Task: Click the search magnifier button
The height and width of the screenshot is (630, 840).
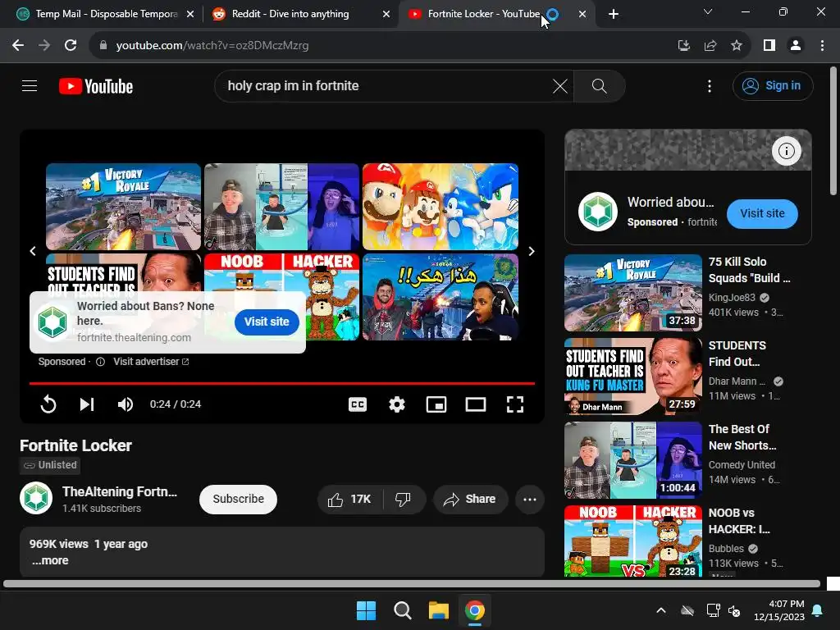Action: pos(599,85)
